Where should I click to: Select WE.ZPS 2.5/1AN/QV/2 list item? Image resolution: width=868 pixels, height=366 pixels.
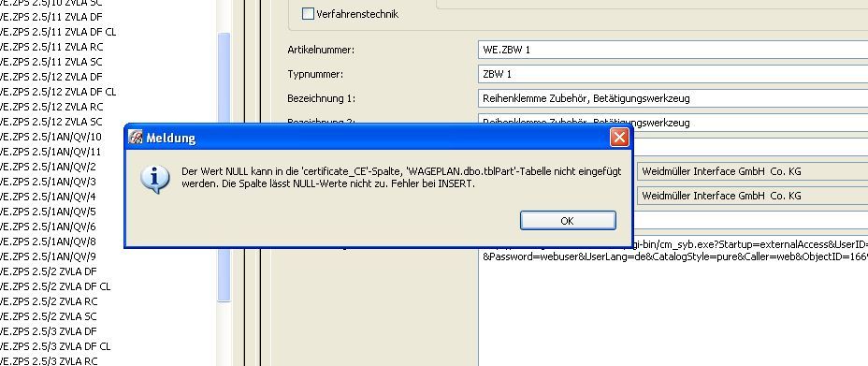click(48, 167)
